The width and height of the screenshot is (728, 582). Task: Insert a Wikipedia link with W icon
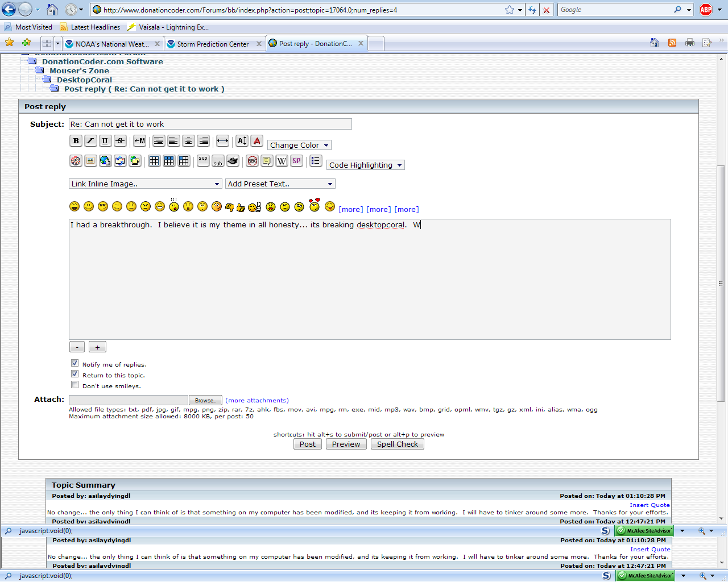[282, 161]
